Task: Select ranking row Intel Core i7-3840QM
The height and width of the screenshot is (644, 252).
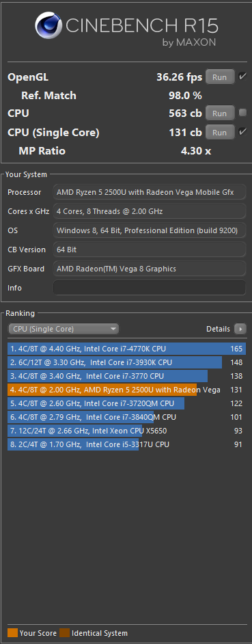Action: 127,417
